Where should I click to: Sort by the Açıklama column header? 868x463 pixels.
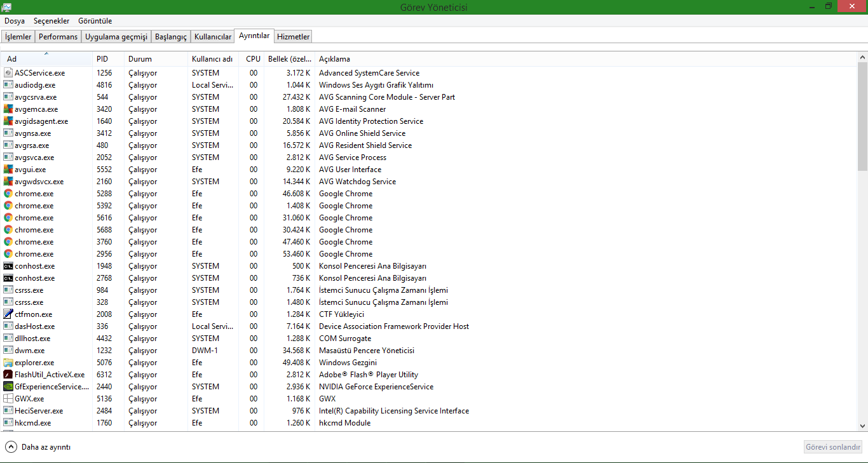pos(586,59)
